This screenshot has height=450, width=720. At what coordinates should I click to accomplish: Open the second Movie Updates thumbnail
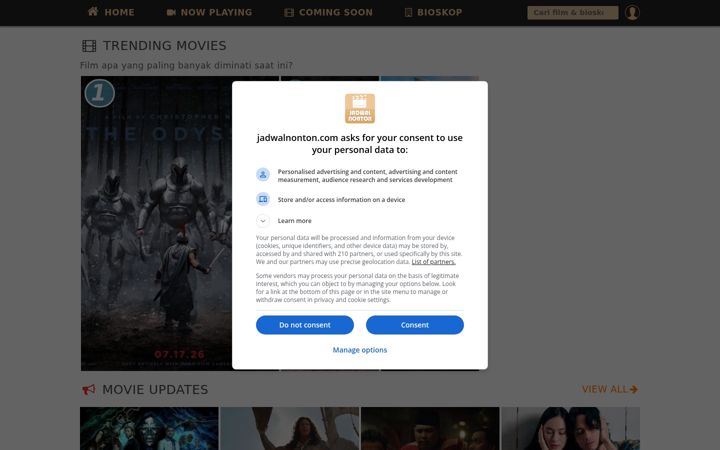290,428
